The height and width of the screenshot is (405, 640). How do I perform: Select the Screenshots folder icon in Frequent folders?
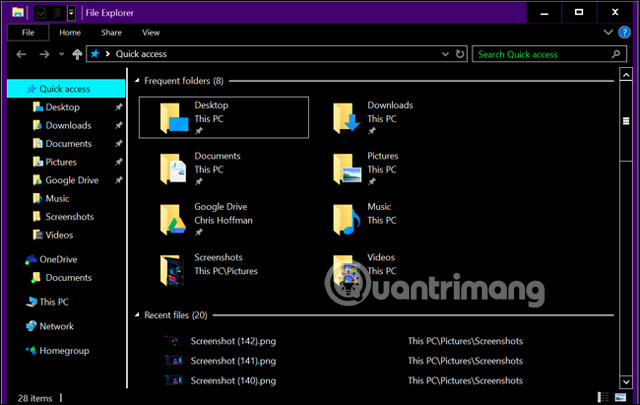[x=172, y=270]
